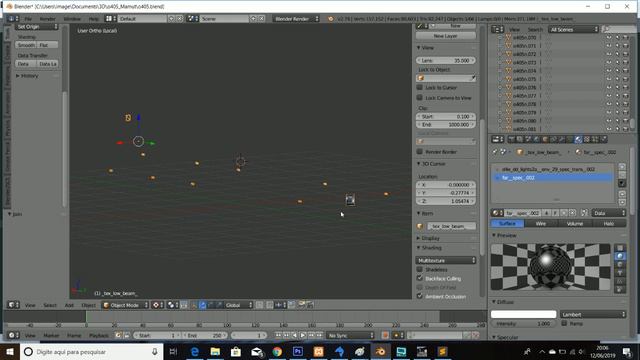The width and height of the screenshot is (640, 360).
Task: Click the Data transfer button
Action: [26, 64]
